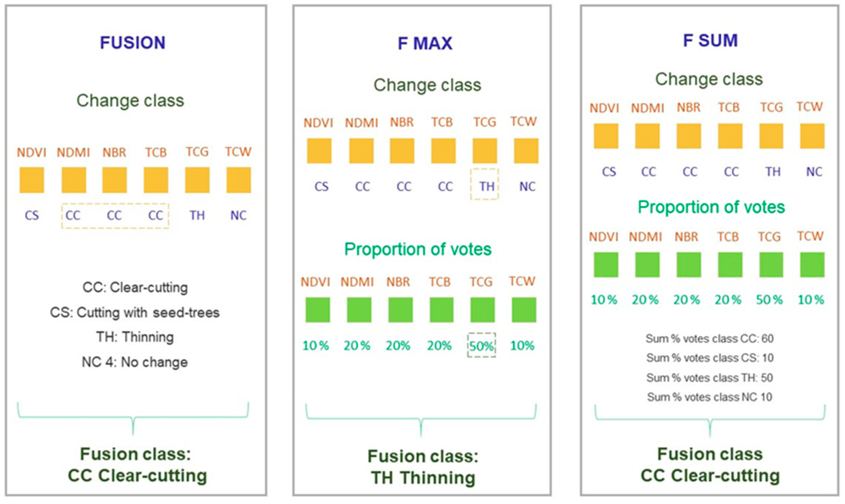Click the F SUM panel title
The height and width of the screenshot is (504, 845).
pyautogui.click(x=710, y=41)
